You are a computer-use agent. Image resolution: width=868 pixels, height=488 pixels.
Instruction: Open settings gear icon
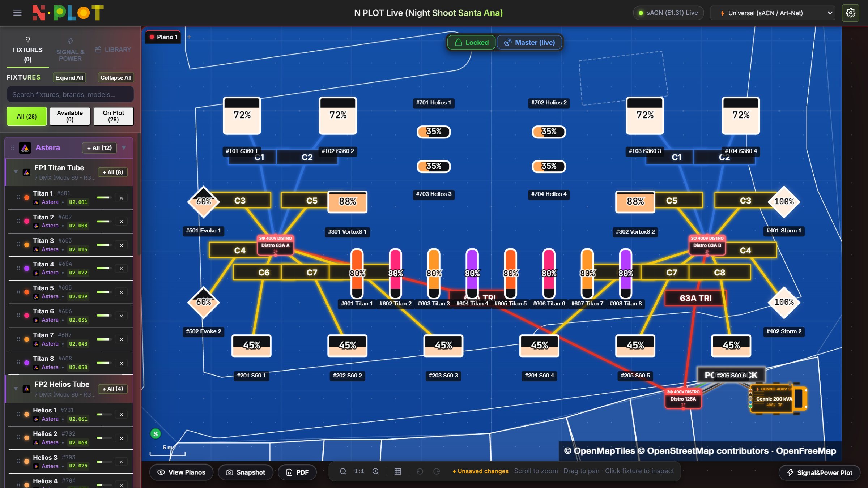pyautogui.click(x=850, y=13)
